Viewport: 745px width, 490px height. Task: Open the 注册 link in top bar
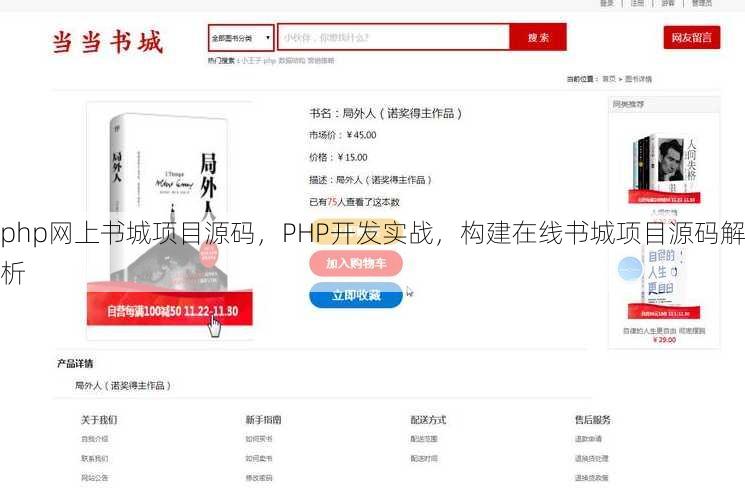pyautogui.click(x=637, y=3)
